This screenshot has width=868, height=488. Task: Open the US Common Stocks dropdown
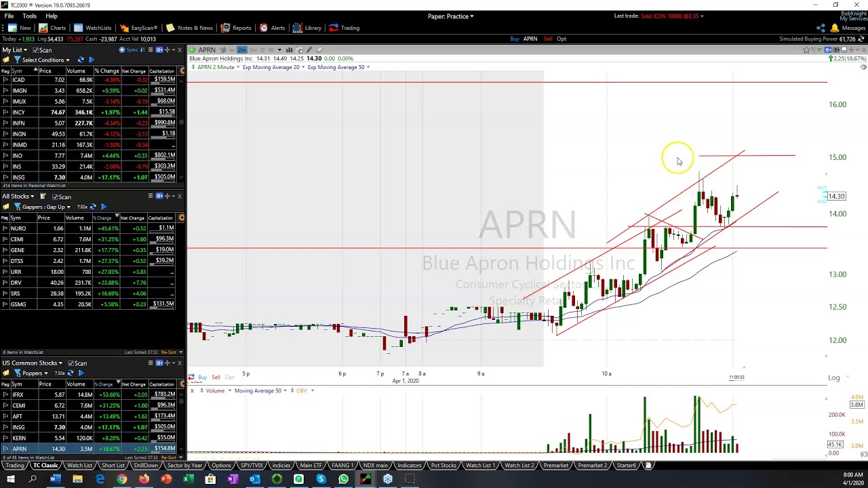click(x=32, y=363)
